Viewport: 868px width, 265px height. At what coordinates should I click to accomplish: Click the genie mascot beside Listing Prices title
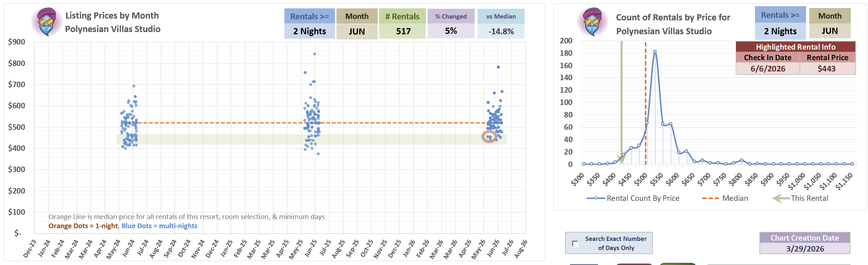47,22
